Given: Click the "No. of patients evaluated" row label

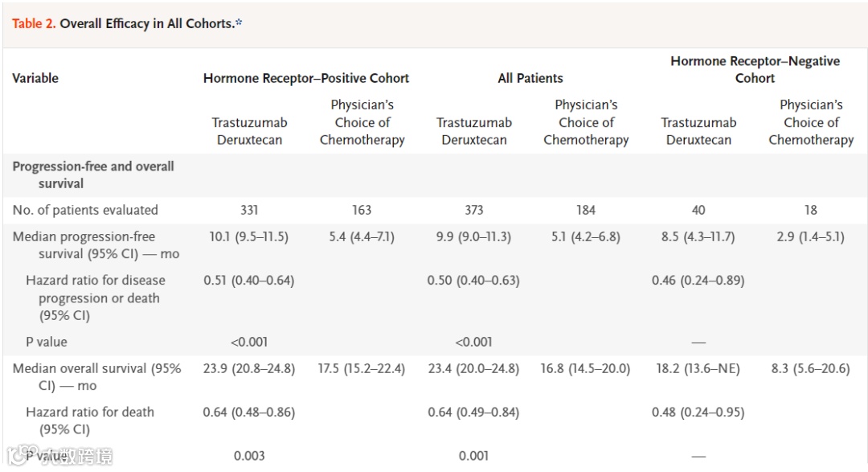Looking at the screenshot, I should (85, 210).
